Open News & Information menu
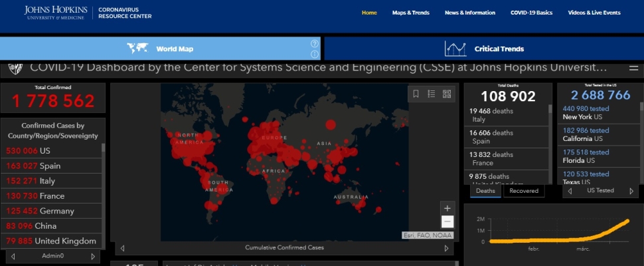This screenshot has height=266, width=644. click(470, 13)
